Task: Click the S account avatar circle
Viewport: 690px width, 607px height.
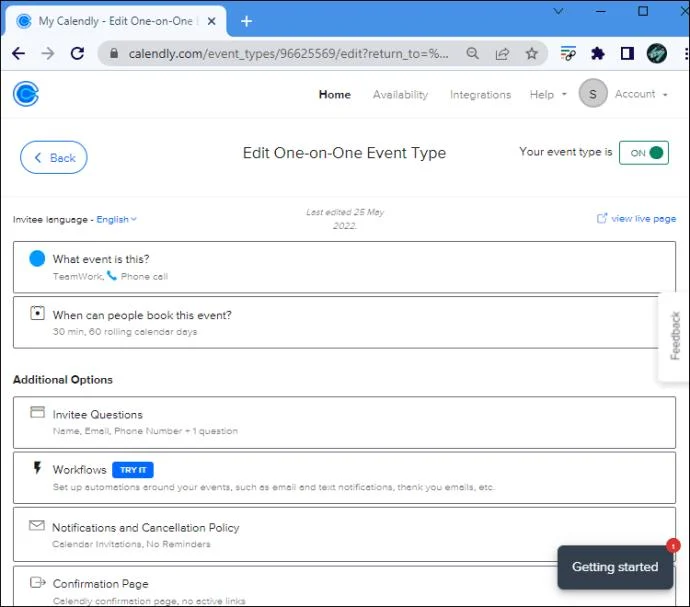Action: (x=593, y=93)
